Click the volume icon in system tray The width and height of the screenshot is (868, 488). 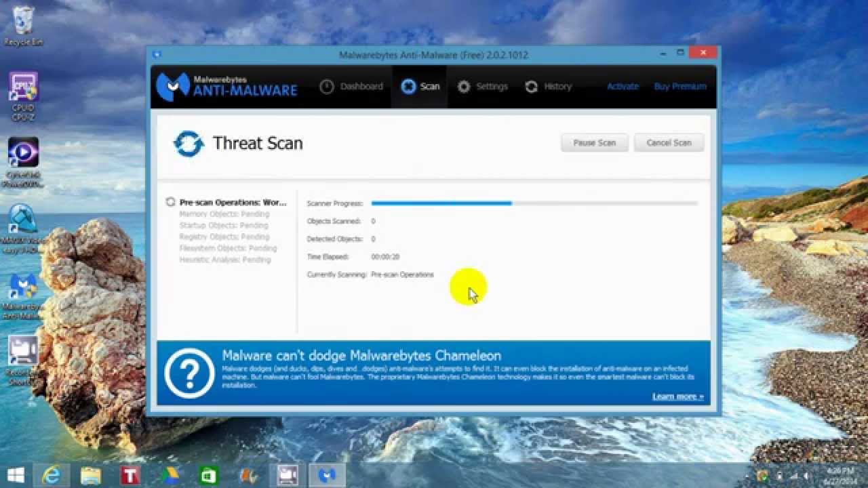tap(808, 475)
